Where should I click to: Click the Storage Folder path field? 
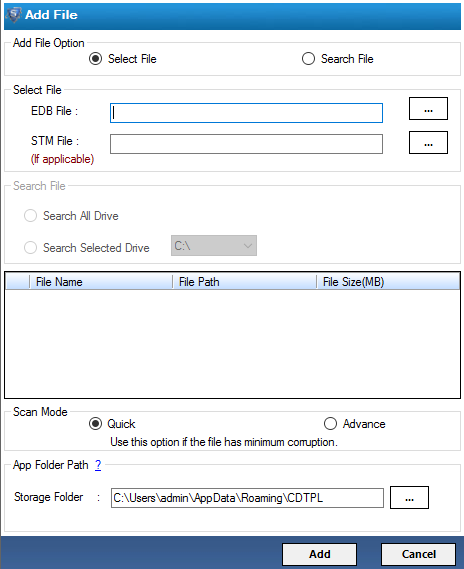coord(247,498)
